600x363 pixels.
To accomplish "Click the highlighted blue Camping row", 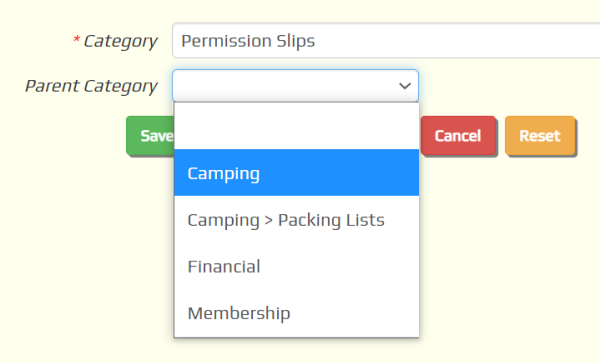I will [x=297, y=173].
